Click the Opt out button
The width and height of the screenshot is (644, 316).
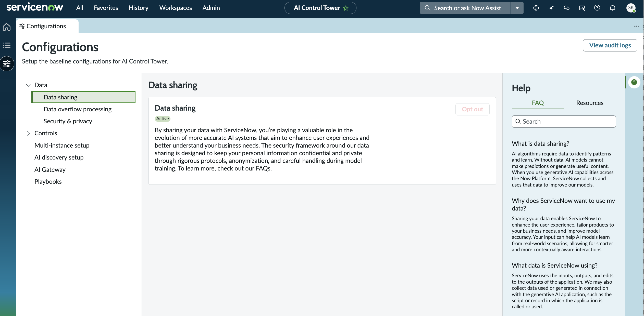tap(472, 109)
